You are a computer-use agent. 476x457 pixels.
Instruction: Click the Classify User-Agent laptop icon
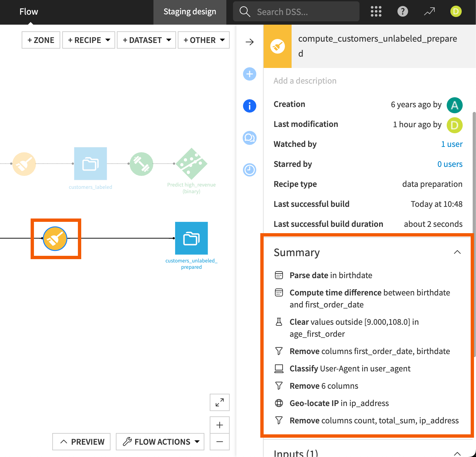[279, 368]
